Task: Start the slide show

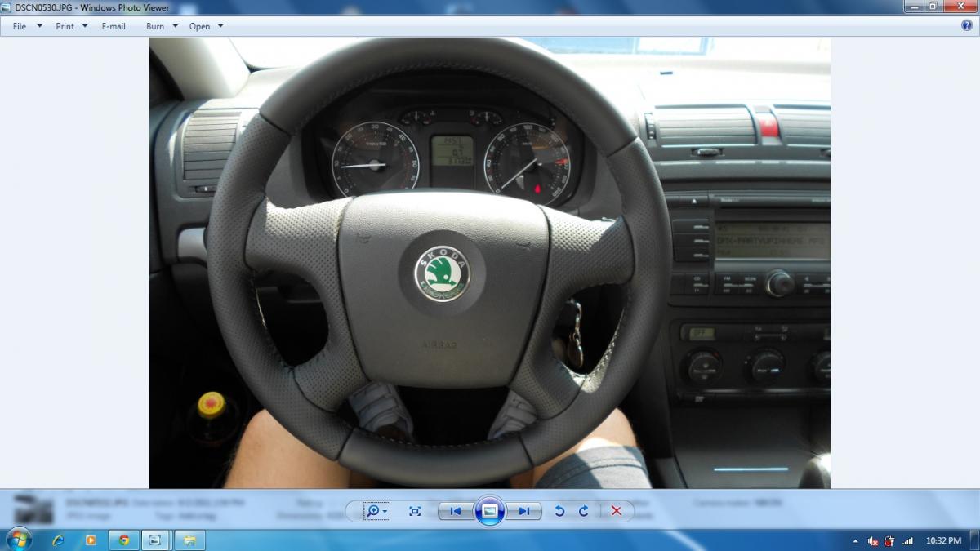Action: (x=489, y=511)
